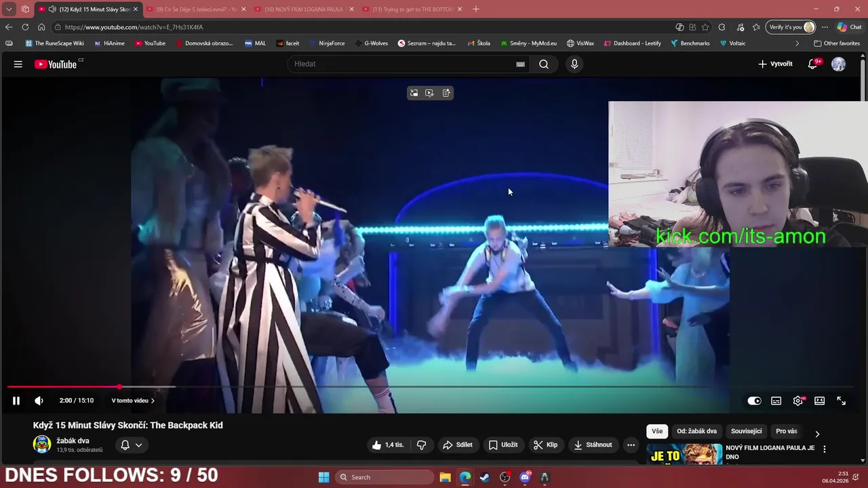Viewport: 868px width, 488px height.
Task: Reload the page
Action: tap(25, 27)
